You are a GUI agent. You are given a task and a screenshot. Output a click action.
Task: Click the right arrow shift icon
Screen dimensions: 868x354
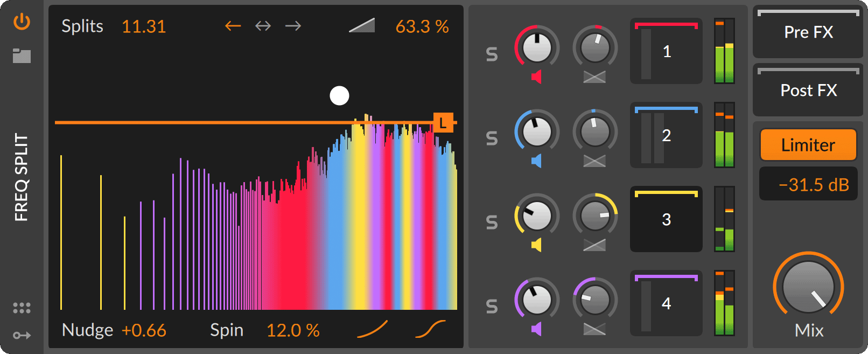point(293,26)
